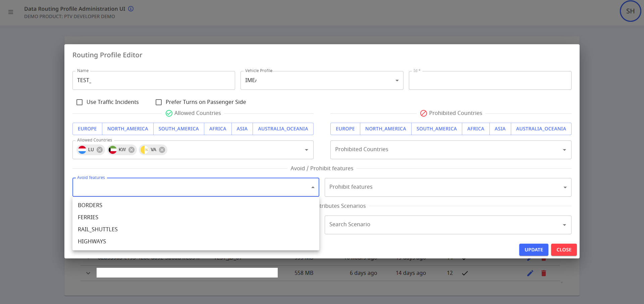Click the info icon beside the title
This screenshot has width=644, height=304.
point(131,9)
